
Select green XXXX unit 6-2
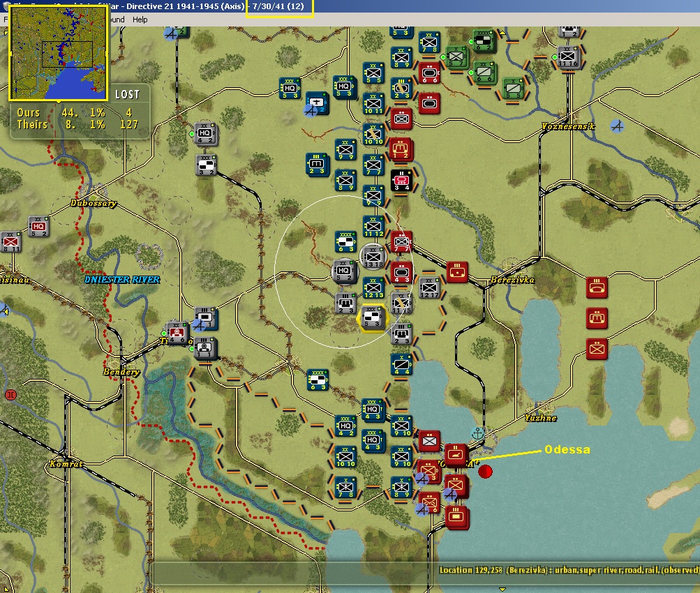point(484,41)
